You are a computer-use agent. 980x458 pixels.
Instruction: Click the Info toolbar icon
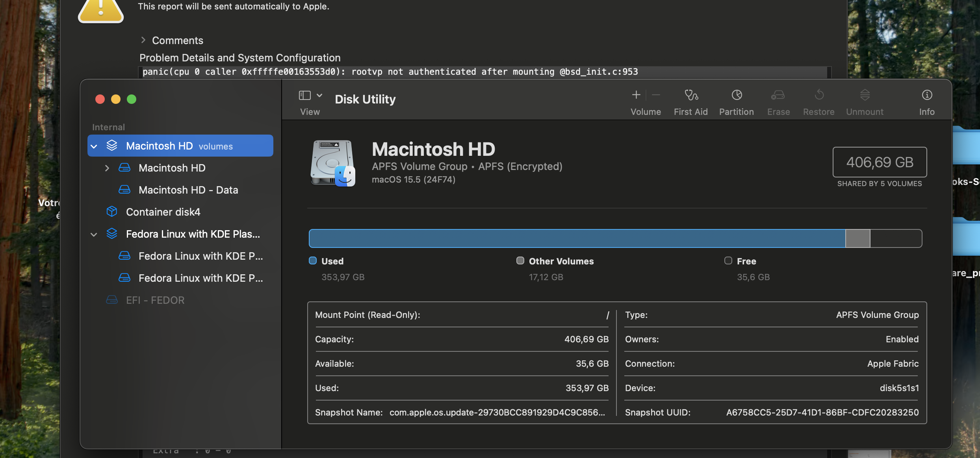(927, 95)
